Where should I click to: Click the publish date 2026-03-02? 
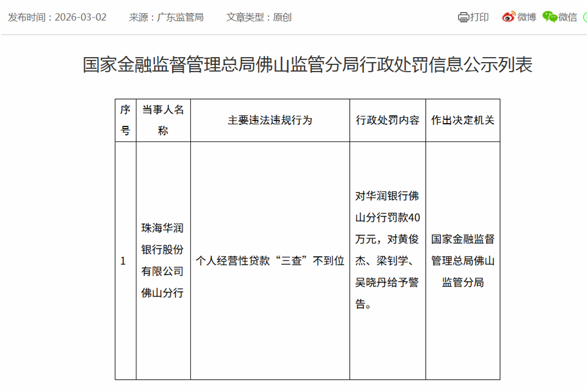[x=80, y=17]
